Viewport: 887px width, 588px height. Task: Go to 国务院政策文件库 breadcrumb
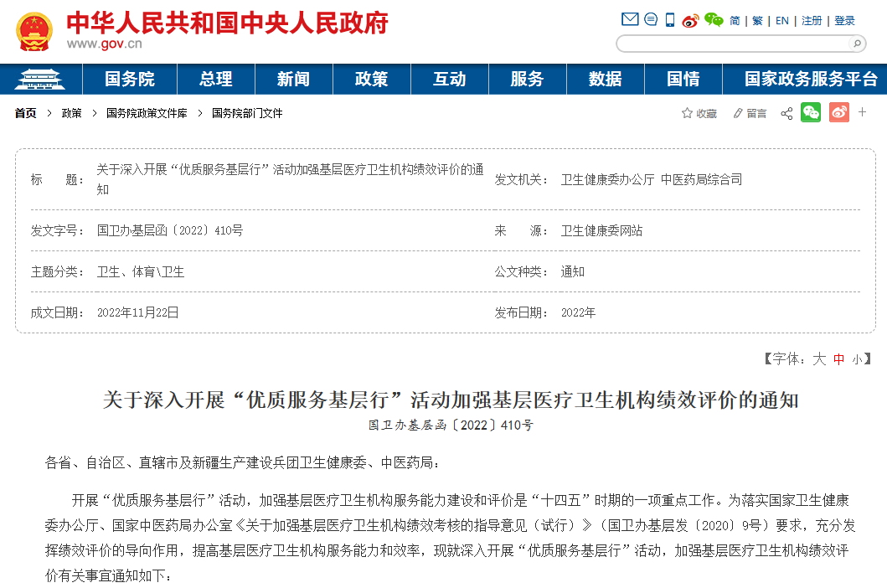pos(147,113)
